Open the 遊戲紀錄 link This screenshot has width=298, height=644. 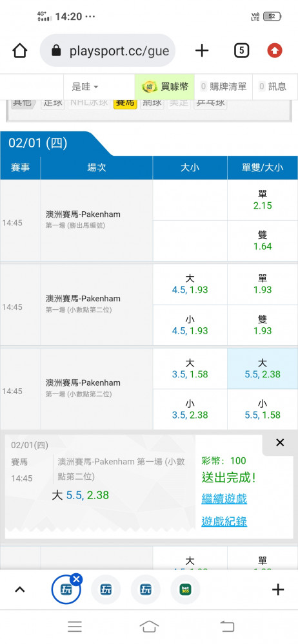coord(224,522)
